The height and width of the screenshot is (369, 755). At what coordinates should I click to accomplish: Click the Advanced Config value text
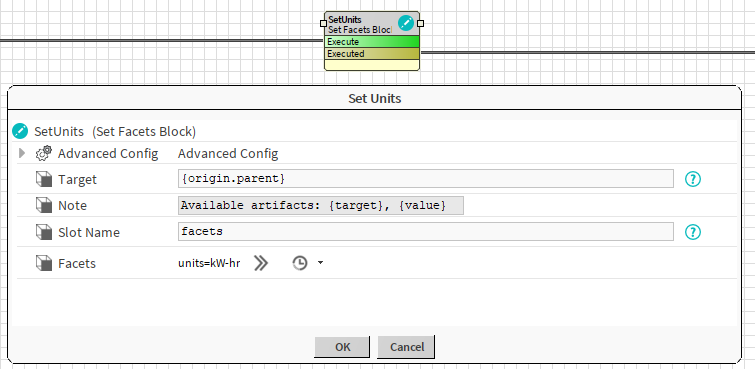(228, 154)
